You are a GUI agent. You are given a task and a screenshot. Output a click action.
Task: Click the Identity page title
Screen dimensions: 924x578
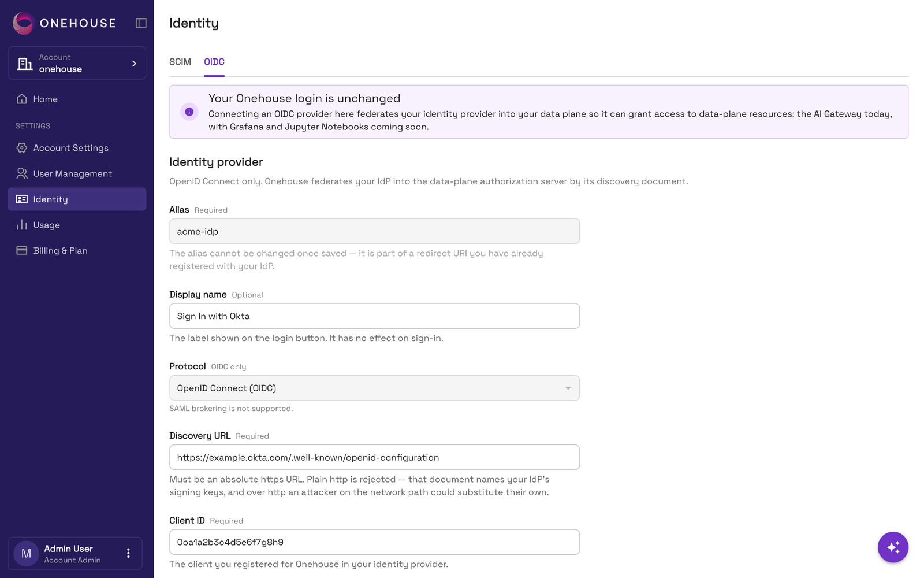coord(194,23)
